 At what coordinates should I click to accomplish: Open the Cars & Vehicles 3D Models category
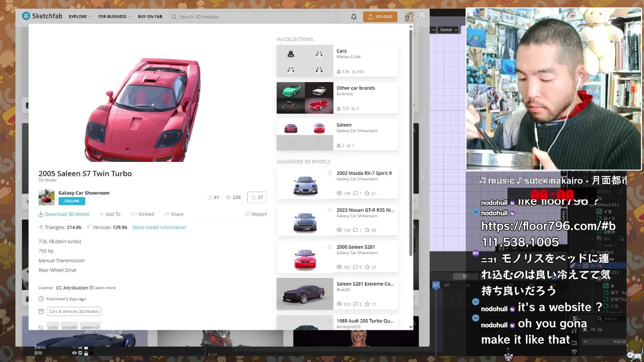coord(74,311)
